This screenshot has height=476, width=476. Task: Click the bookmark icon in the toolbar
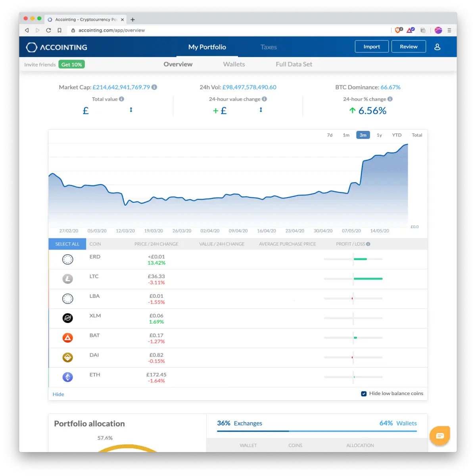[x=59, y=30]
